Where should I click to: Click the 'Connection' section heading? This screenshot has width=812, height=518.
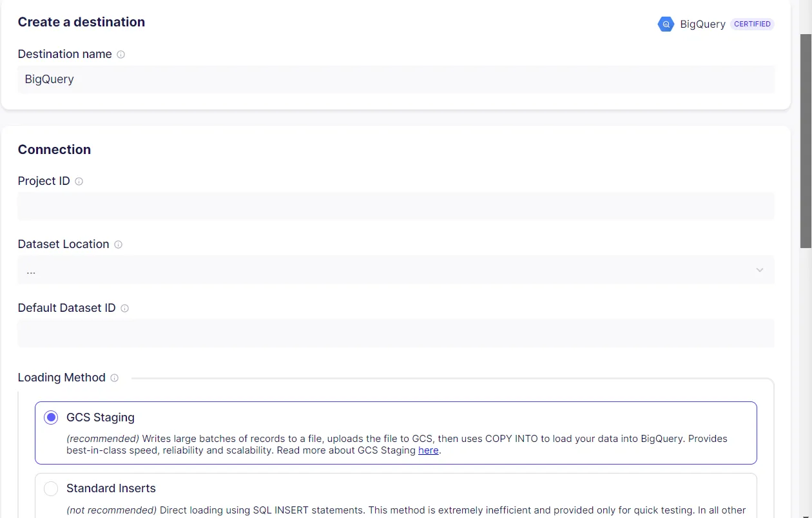click(x=54, y=149)
